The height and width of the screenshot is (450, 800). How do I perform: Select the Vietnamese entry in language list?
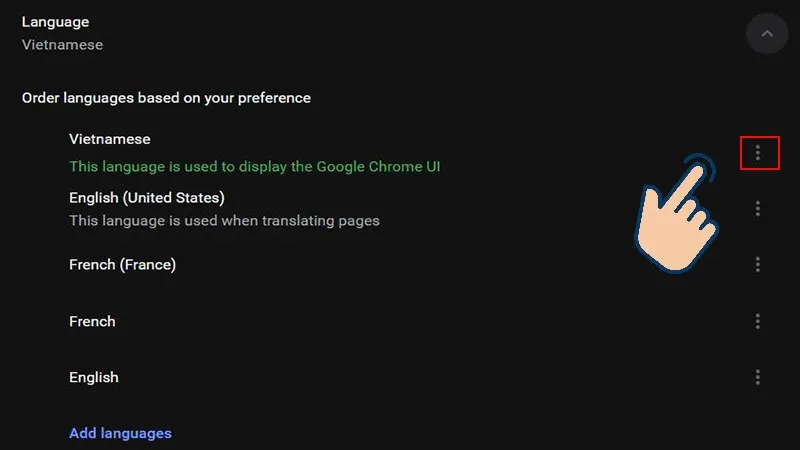(x=109, y=139)
